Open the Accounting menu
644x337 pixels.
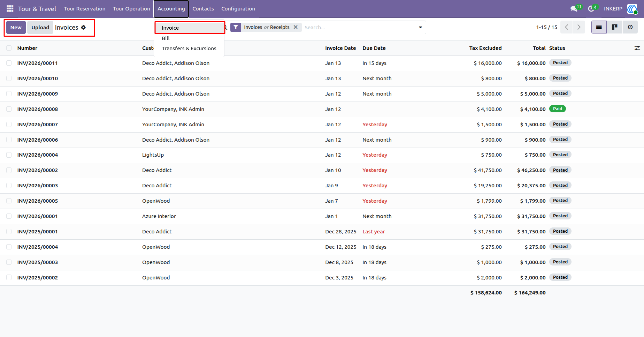click(x=171, y=9)
